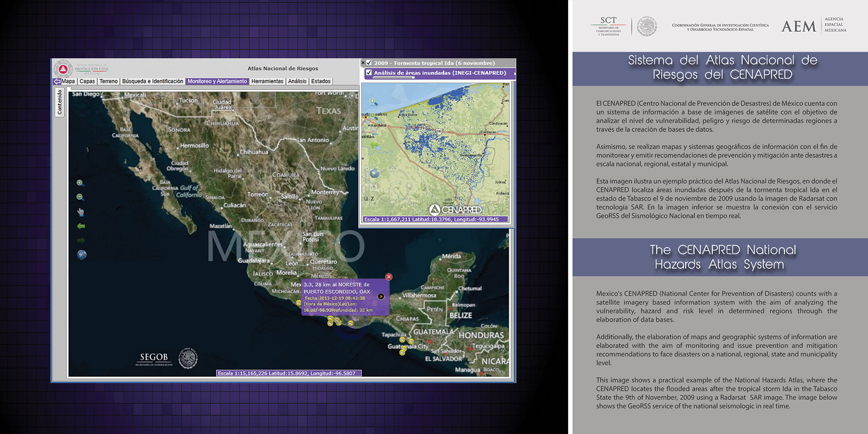Open the Mapa menu
This screenshot has width=868, height=434.
click(x=68, y=81)
